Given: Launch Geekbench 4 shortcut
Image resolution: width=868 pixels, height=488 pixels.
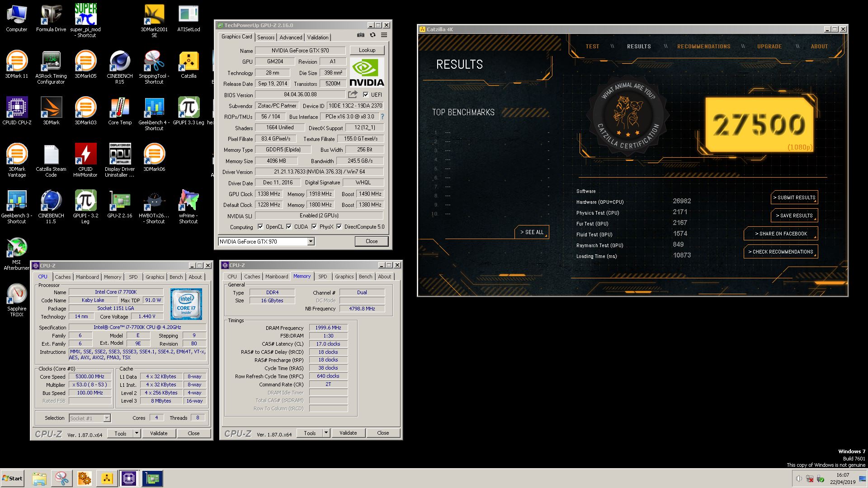Looking at the screenshot, I should click(x=154, y=114).
